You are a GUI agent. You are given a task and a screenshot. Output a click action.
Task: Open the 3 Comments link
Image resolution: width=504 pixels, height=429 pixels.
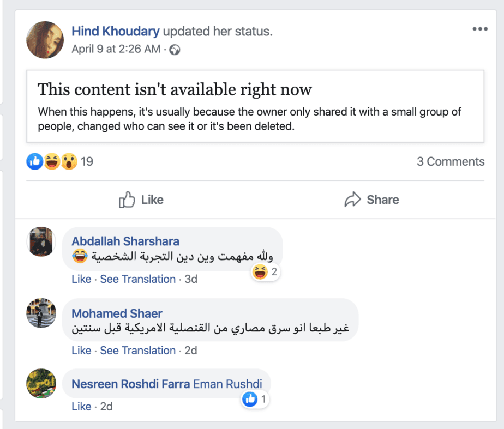[x=450, y=161]
